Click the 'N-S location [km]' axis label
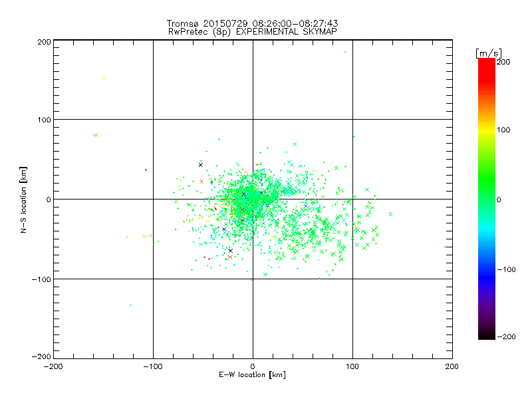 (23, 199)
